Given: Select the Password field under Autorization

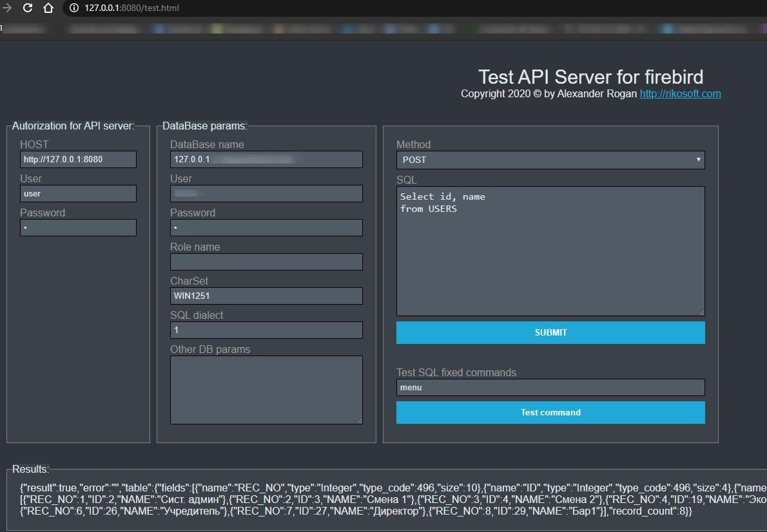Looking at the screenshot, I should click(x=78, y=227).
